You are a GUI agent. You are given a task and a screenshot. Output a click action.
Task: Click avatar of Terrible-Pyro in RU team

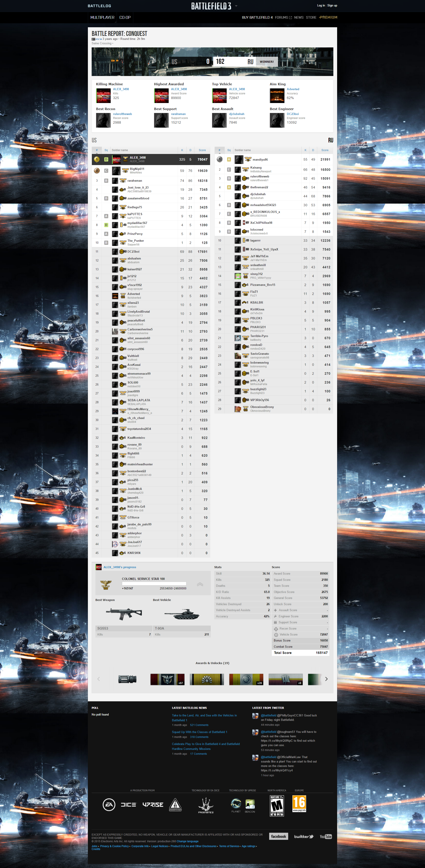point(238,338)
